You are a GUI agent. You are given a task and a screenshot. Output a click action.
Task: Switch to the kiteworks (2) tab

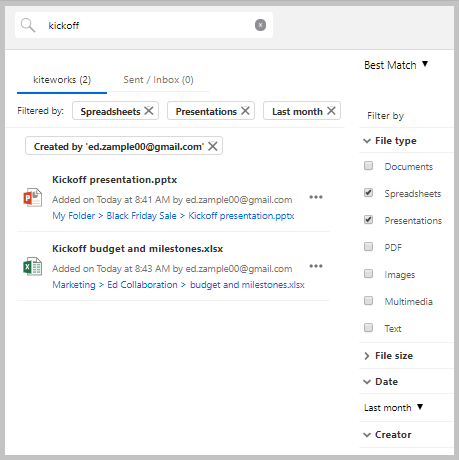pos(62,80)
